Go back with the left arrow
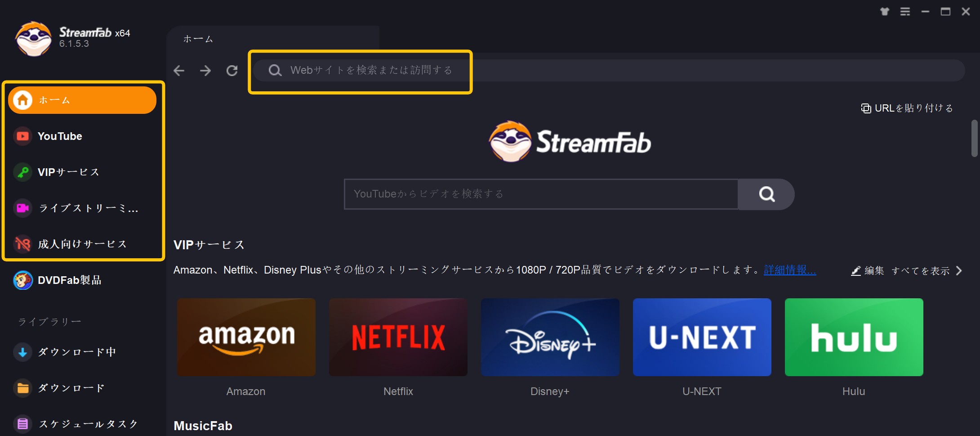This screenshot has height=436, width=980. click(x=179, y=70)
